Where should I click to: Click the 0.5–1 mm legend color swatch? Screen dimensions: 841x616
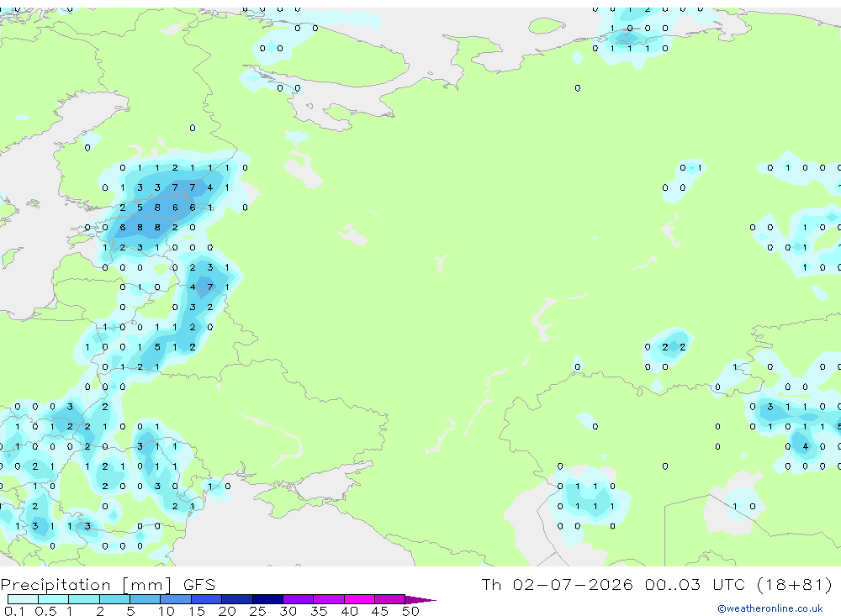54,599
